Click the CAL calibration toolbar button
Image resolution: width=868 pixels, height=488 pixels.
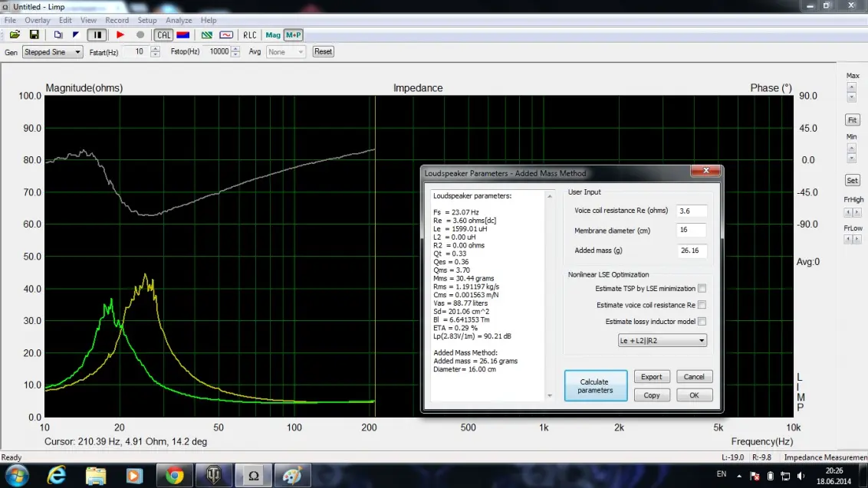click(x=163, y=34)
